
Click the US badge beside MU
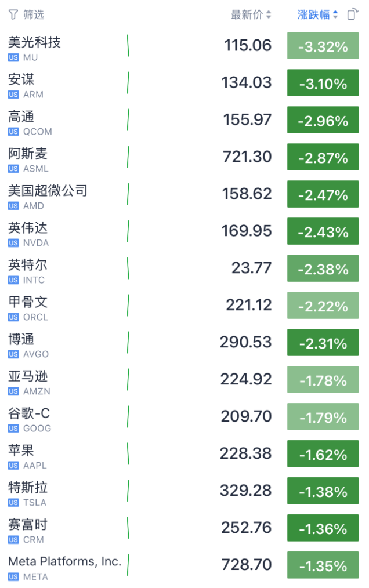click(13, 57)
